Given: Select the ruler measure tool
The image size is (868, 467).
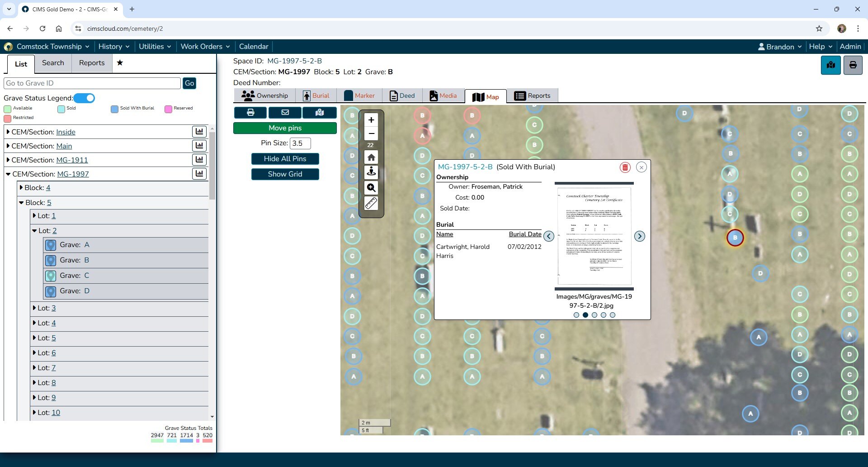Looking at the screenshot, I should click(x=371, y=203).
